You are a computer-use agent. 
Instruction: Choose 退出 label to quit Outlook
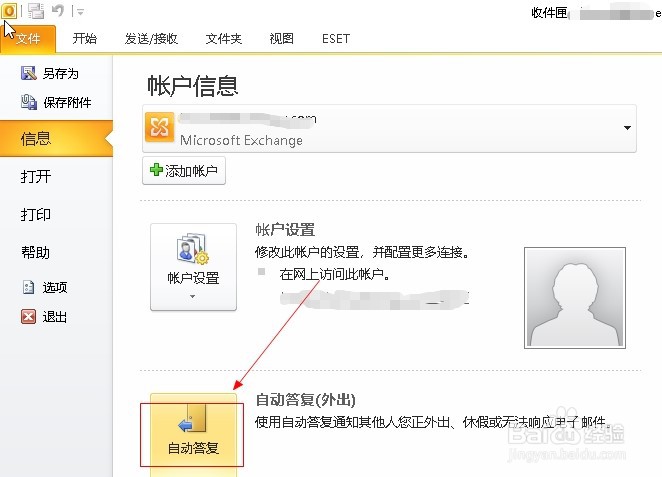[55, 317]
